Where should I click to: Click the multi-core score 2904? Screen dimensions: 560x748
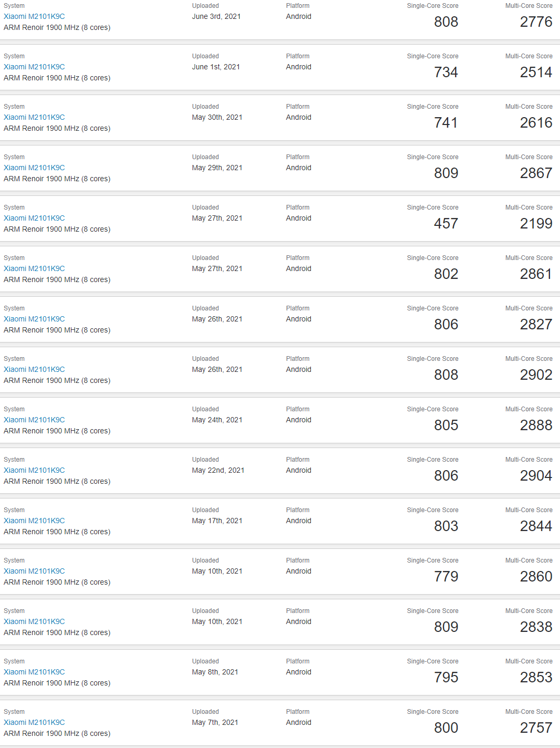(x=536, y=476)
